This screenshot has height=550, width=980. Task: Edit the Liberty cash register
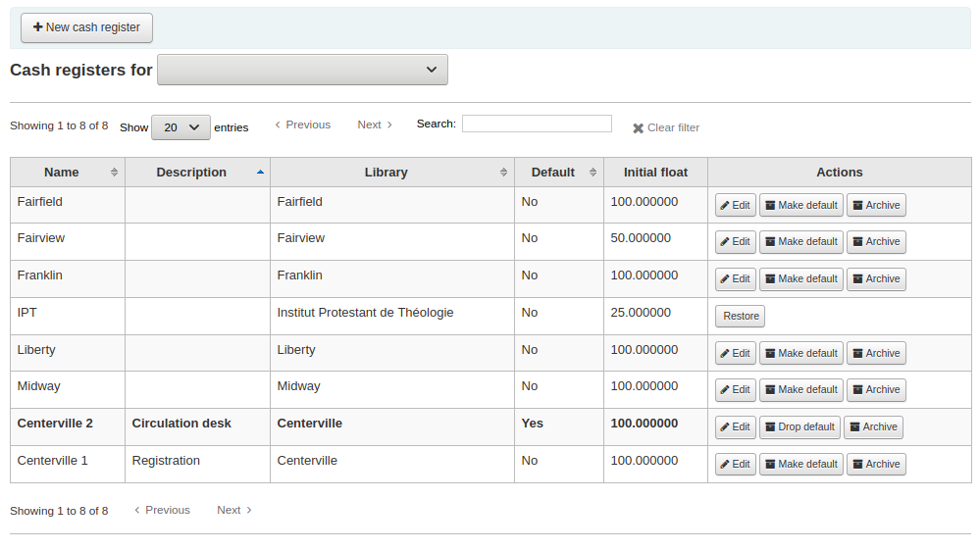[735, 354]
